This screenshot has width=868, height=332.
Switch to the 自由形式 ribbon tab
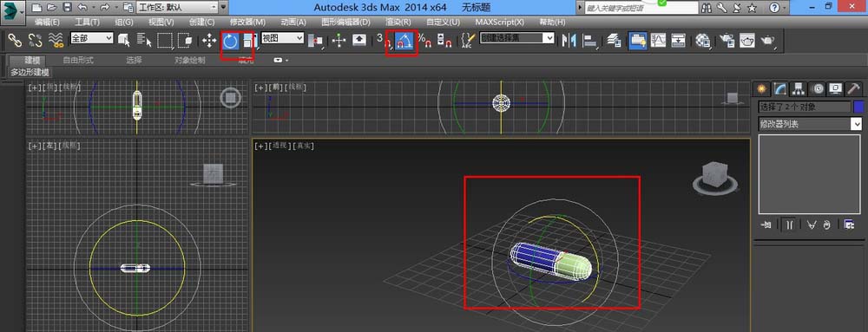coord(78,60)
